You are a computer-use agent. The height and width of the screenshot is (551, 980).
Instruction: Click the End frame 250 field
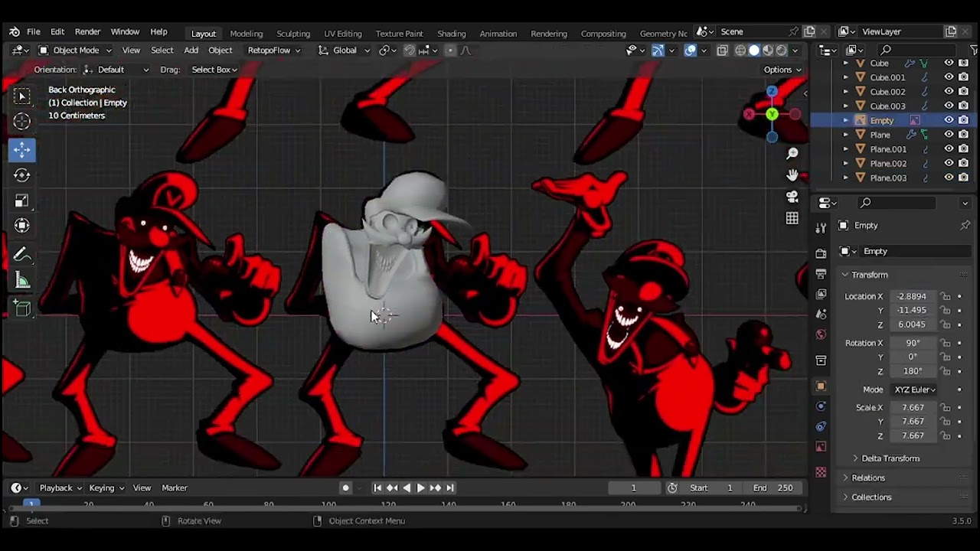pos(773,487)
